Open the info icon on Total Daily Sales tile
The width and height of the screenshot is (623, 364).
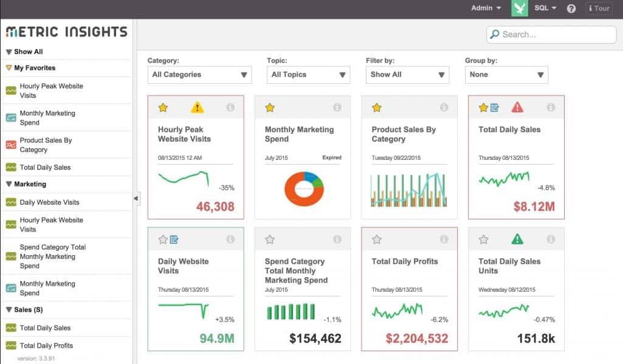click(552, 107)
